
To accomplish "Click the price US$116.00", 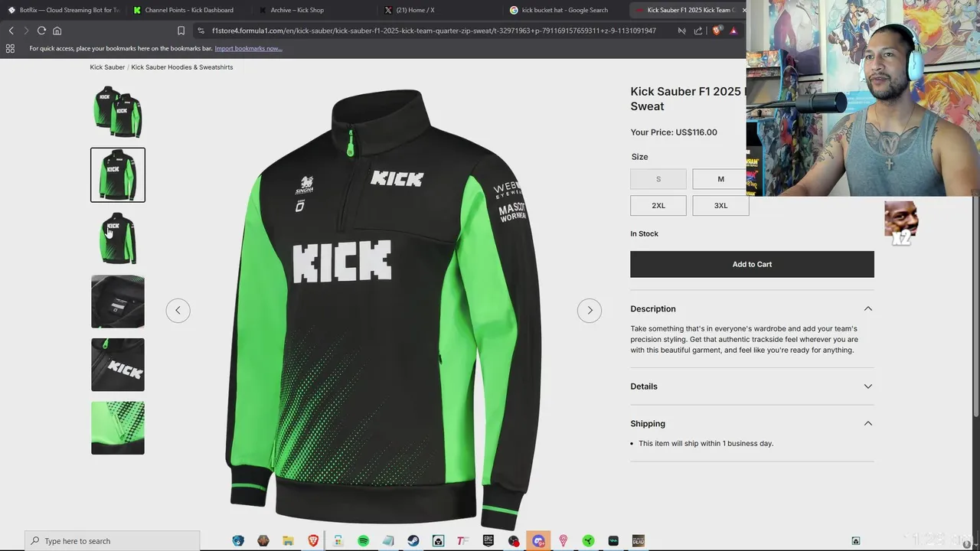I will click(696, 132).
